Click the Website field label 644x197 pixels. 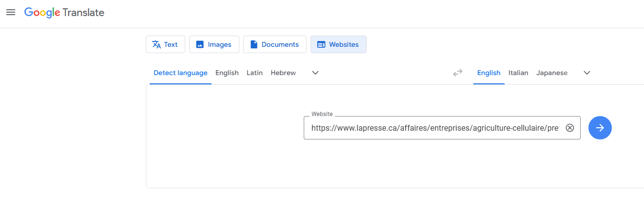pyautogui.click(x=322, y=114)
